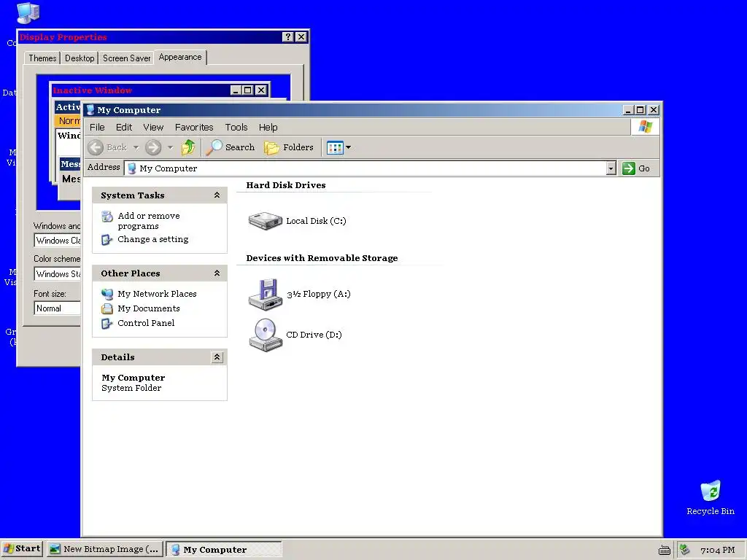Screen dimensions: 747x560
Task: Open the Change a setting link
Action: 153,239
